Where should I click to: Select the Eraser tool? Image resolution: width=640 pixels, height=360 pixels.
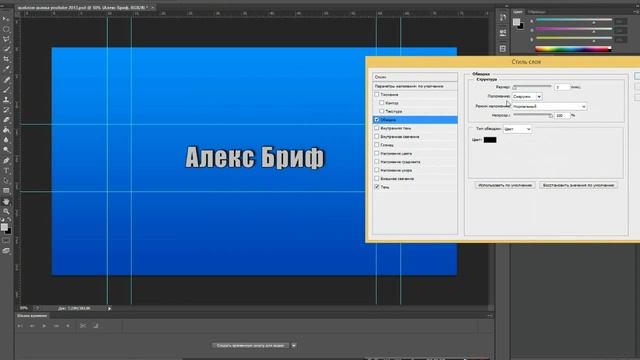tap(6, 120)
